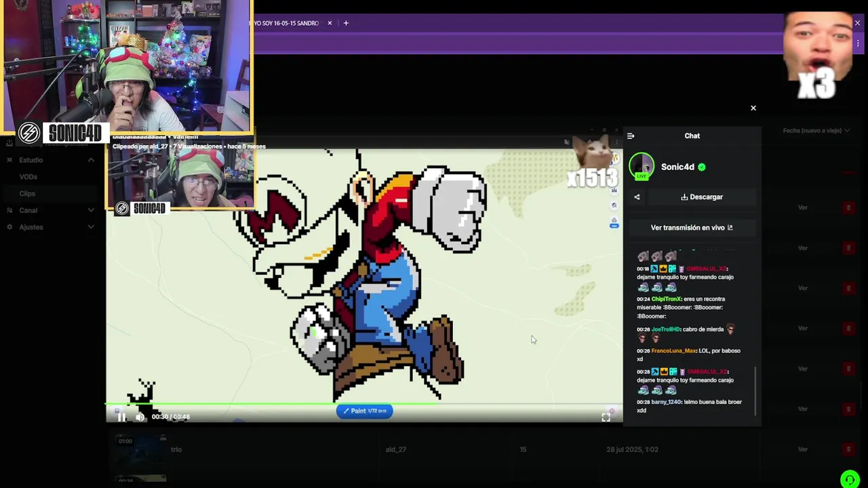
Task: Click the FrancoLuna_Max username in chat
Action: tap(674, 351)
